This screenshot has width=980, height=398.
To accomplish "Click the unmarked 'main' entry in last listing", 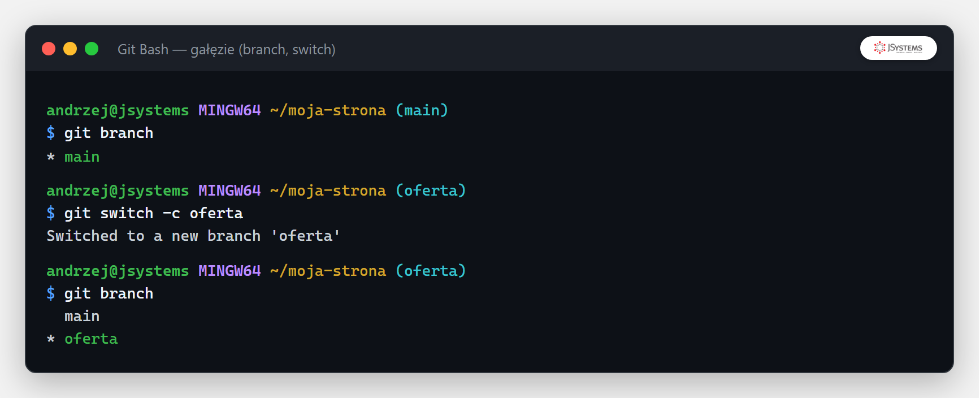I will click(82, 317).
